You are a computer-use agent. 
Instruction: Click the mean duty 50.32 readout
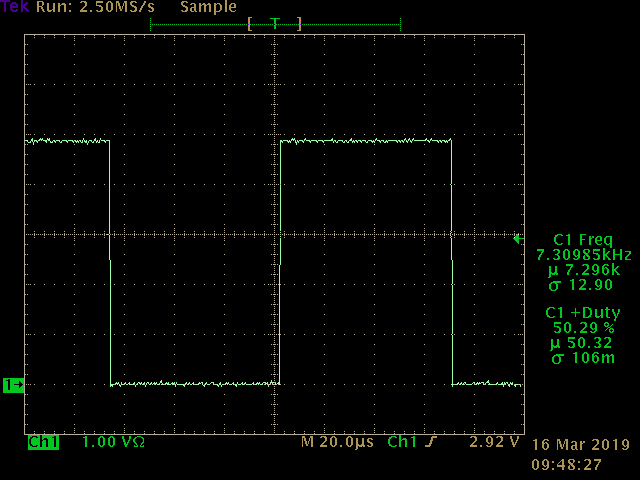coord(581,343)
